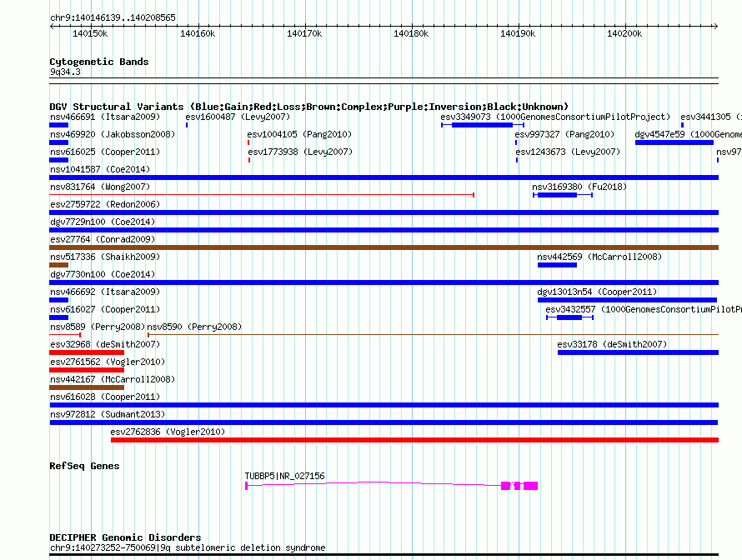Open the nsv831764 (Wong2007) label
Image resolution: width=742 pixels, height=560 pixels.
pos(100,187)
